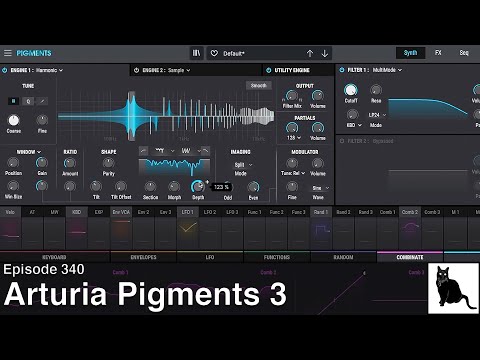Open the Combinate modulation section tab

point(410,257)
